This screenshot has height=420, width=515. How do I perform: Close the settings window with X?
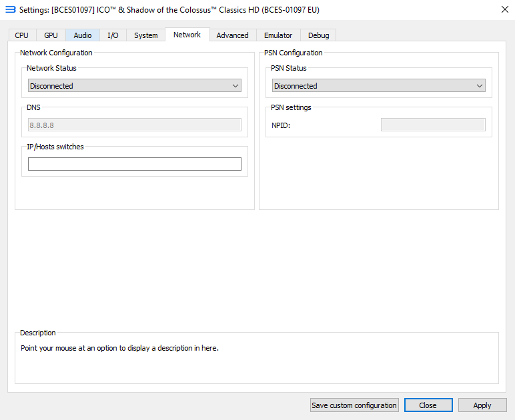(505, 9)
